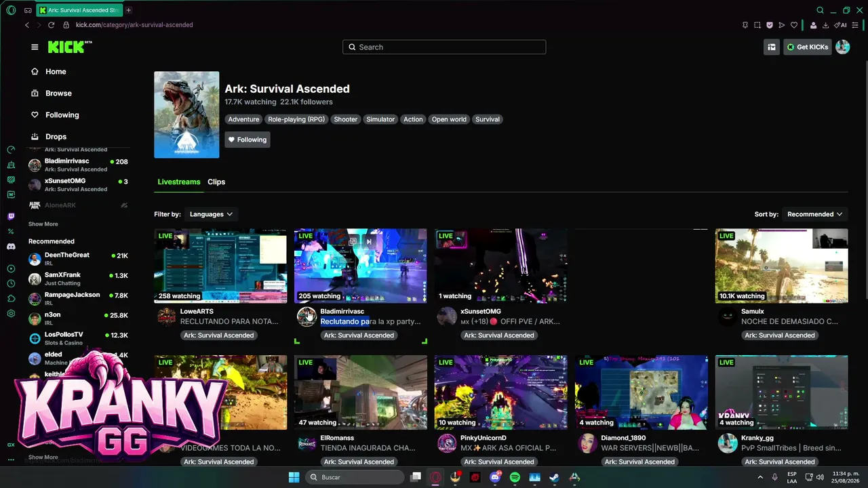Open the Kick shop icon button
This screenshot has width=868, height=488.
(x=771, y=47)
